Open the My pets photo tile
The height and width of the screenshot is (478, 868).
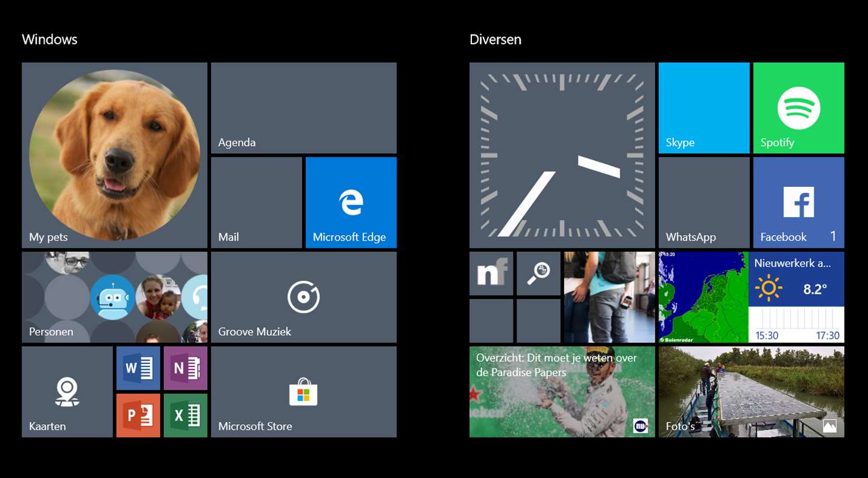click(x=115, y=155)
